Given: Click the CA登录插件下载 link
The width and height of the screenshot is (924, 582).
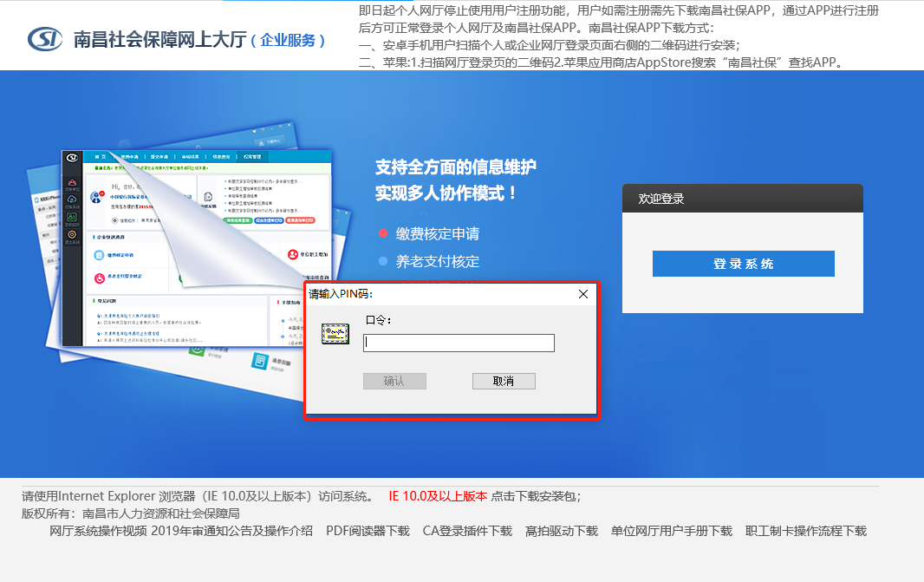Looking at the screenshot, I should 467,531.
